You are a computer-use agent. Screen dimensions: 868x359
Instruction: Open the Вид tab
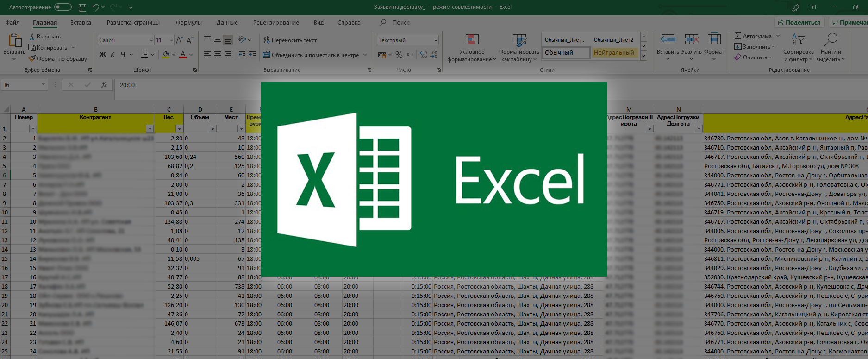318,22
